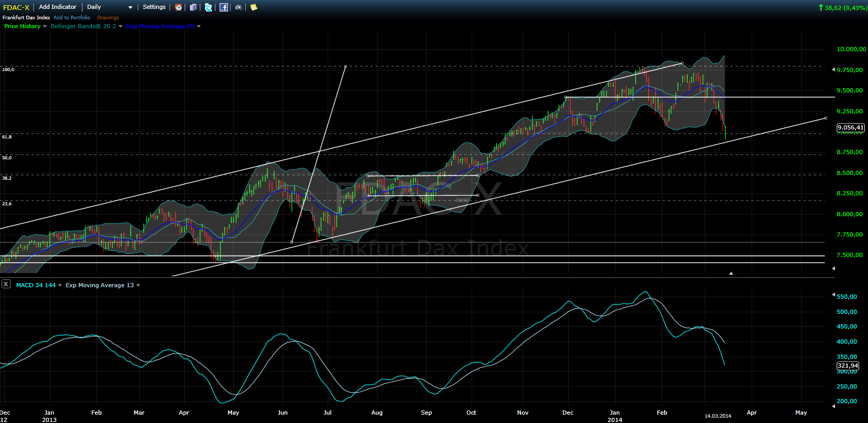
Task: Share chart via the Facebook icon
Action: [x=224, y=7]
